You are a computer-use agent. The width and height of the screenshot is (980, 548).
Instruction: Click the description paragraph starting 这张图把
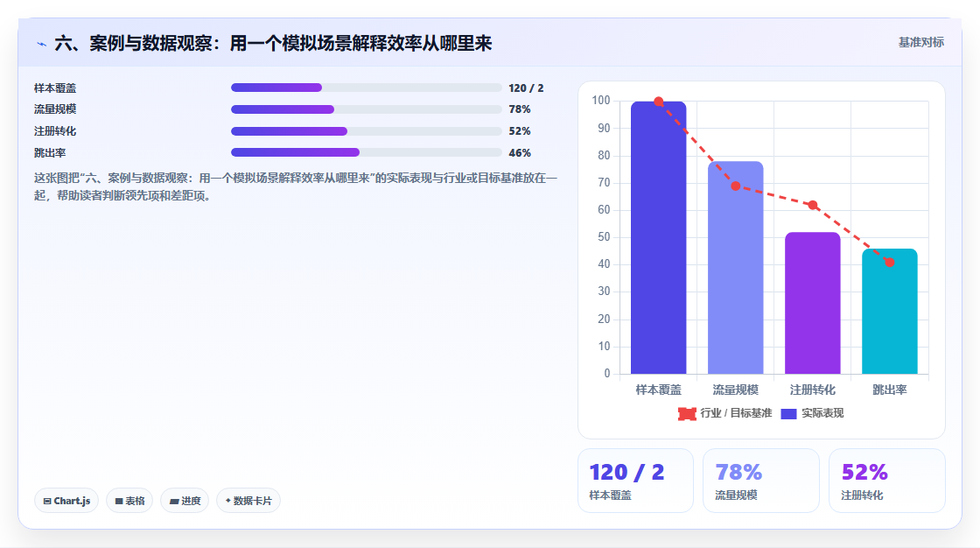[296, 187]
